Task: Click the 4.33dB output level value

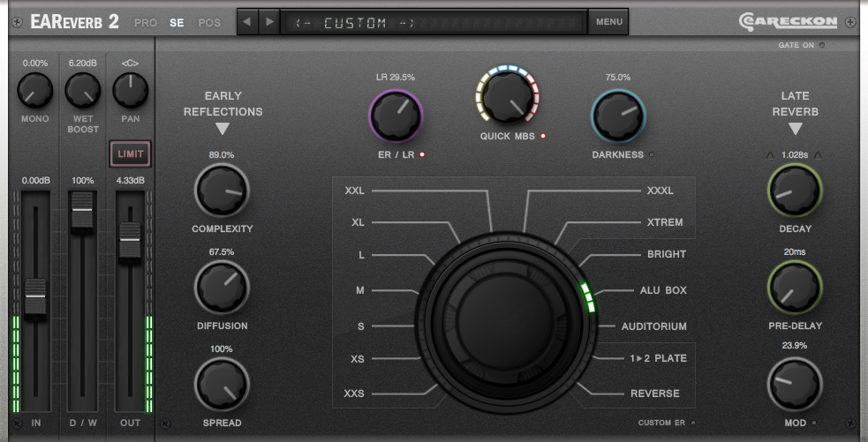Action: pos(130,180)
